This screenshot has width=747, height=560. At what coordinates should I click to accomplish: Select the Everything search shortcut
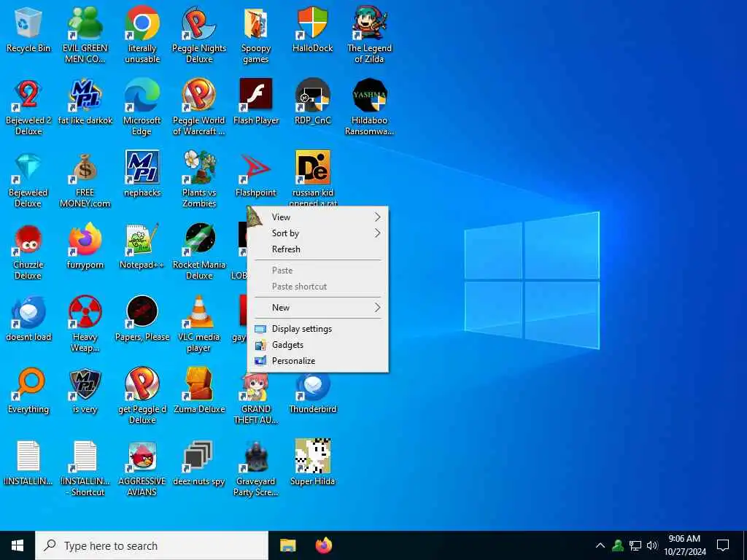pos(28,391)
